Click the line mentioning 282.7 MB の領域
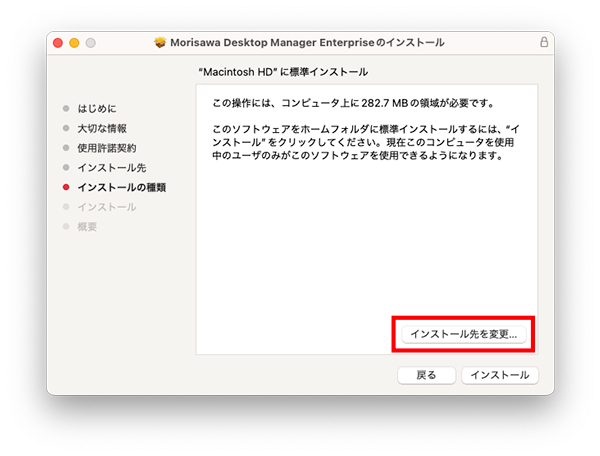Screen dimensions: 600x456 click(x=354, y=103)
